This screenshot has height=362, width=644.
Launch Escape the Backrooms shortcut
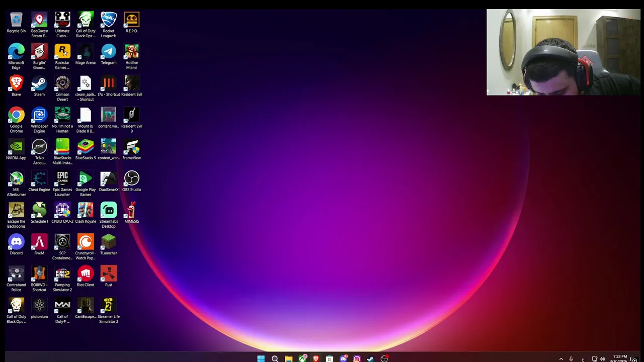[x=16, y=215]
